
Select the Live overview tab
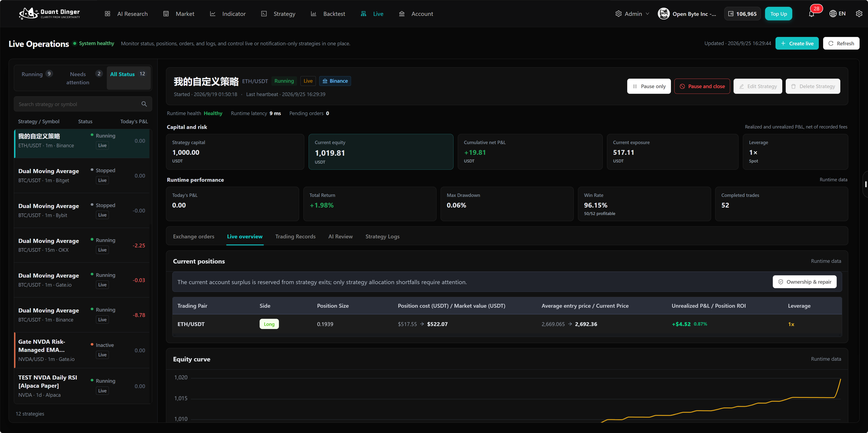tap(245, 236)
